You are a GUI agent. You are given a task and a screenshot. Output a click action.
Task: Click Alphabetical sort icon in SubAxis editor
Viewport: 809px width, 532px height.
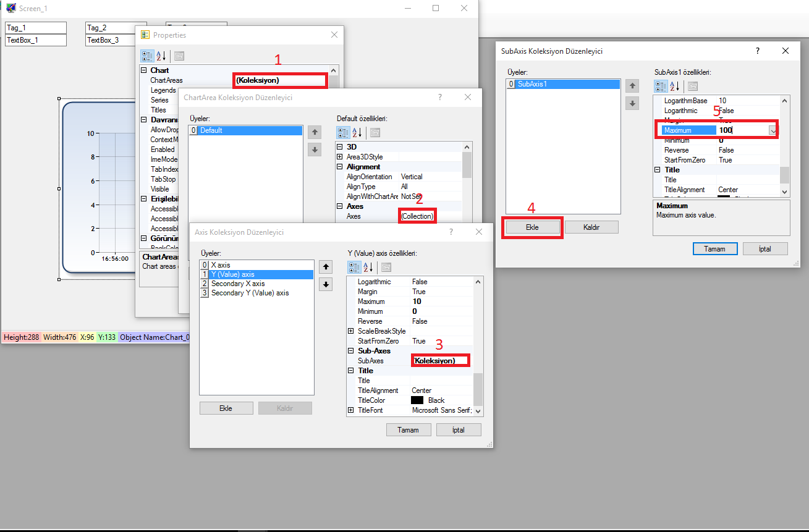(675, 86)
